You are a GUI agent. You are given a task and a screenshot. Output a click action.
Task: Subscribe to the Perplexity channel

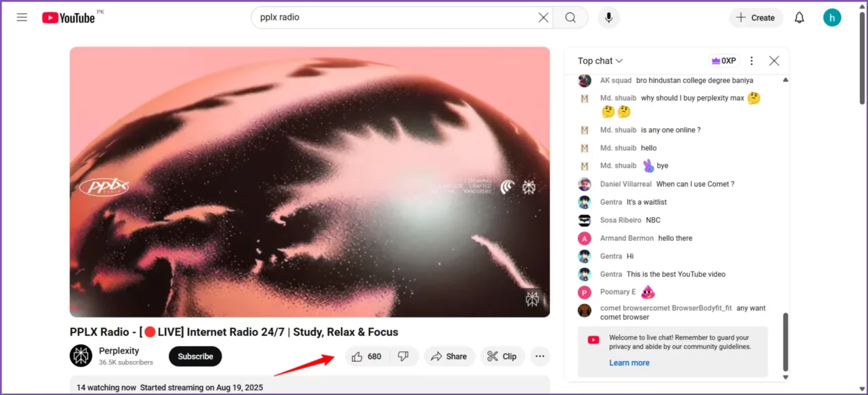coord(195,356)
